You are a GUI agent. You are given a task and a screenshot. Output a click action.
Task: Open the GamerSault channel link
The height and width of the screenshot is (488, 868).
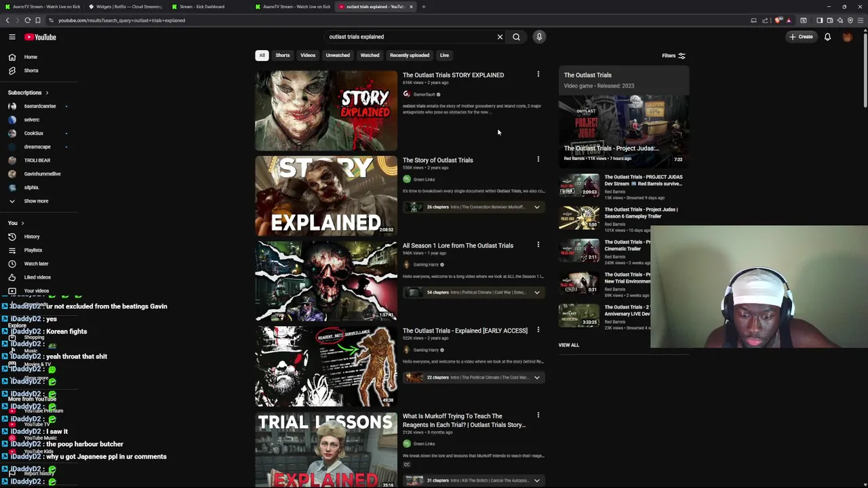pyautogui.click(x=424, y=95)
